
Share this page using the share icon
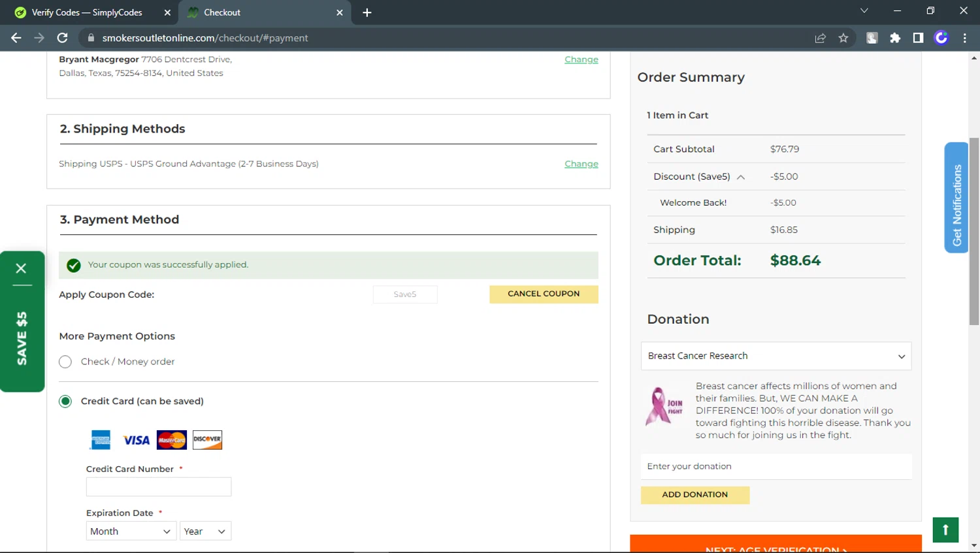point(821,38)
